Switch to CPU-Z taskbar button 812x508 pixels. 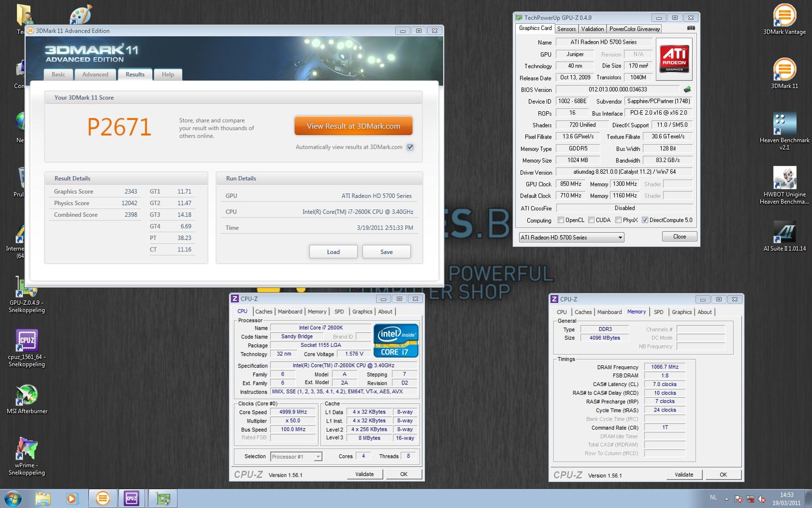pyautogui.click(x=131, y=499)
